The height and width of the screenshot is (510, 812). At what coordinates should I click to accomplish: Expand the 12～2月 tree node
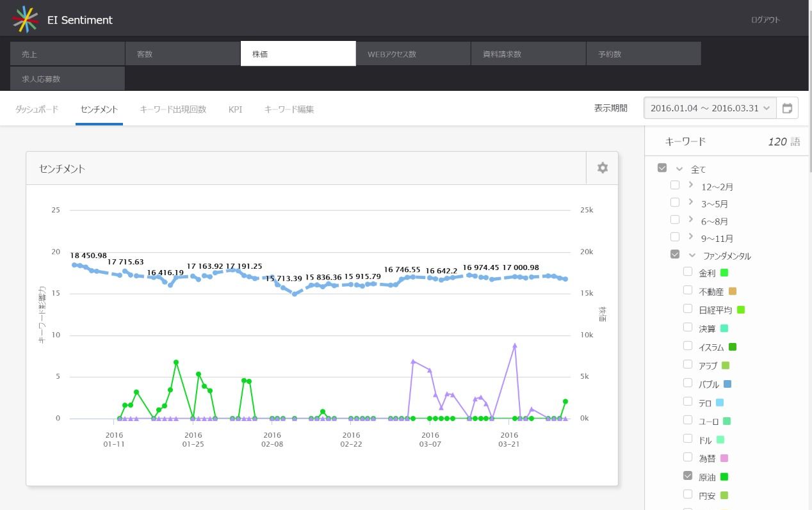coord(691,184)
